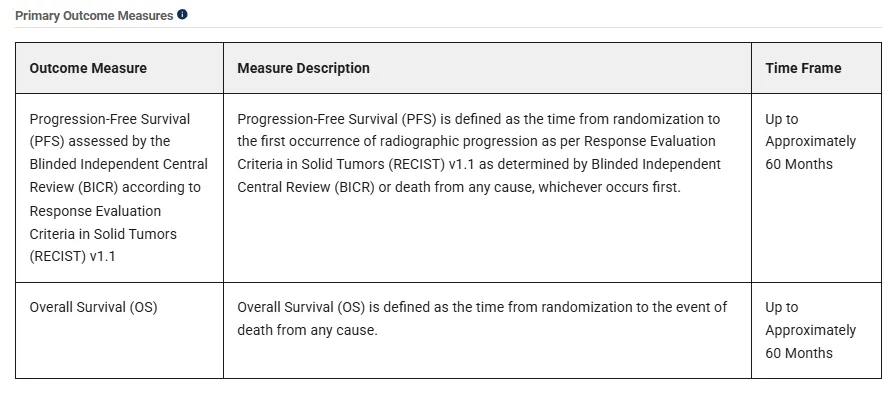Click 'Central Review (BICR) or death' description line
888x400 pixels.
coord(459,187)
